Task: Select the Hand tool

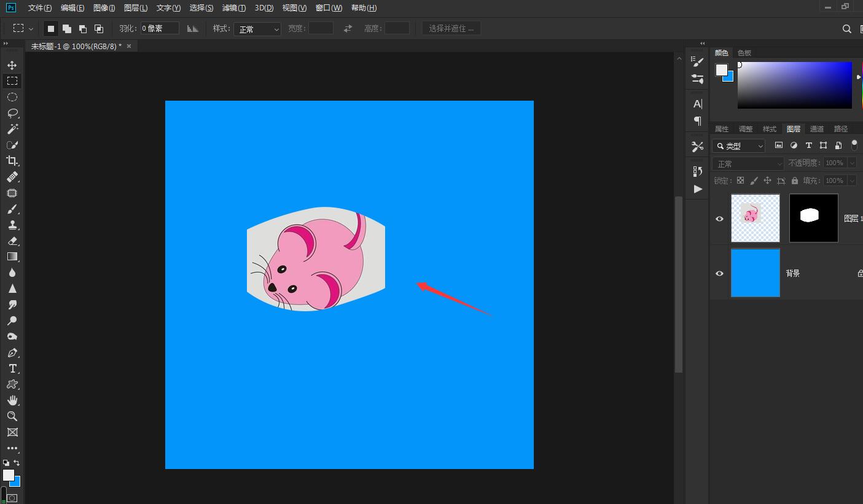Action: click(x=12, y=400)
